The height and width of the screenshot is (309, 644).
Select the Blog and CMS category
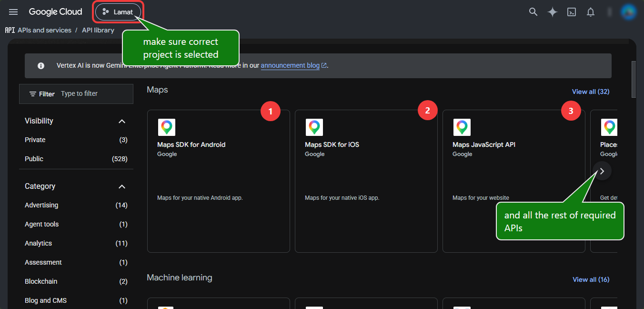click(x=76, y=300)
